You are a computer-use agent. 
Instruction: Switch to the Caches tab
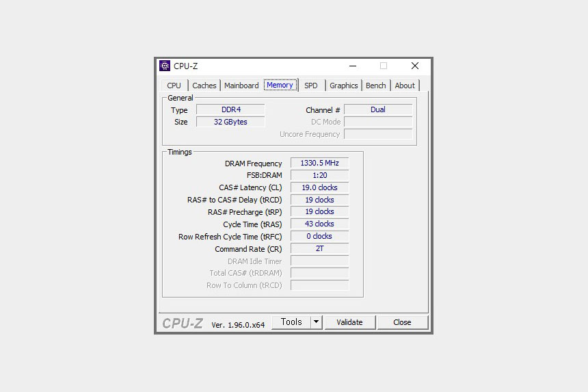(x=204, y=86)
